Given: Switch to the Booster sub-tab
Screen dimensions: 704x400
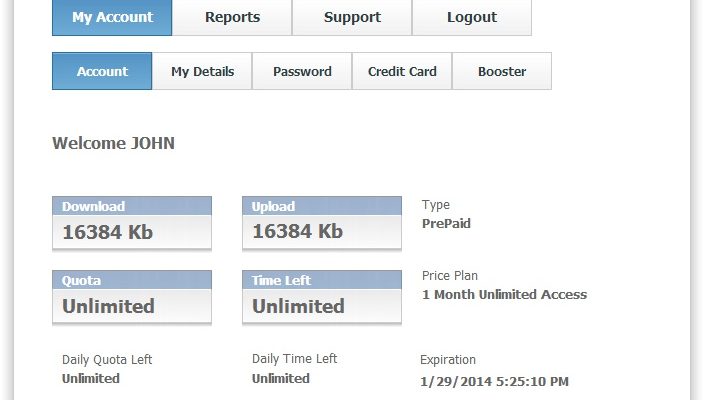Looking at the screenshot, I should pos(502,71).
